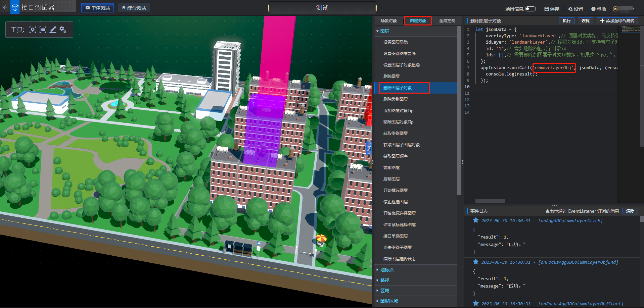This screenshot has width=644, height=308.
Task: Select the locate point tool icon
Action: coord(33,30)
